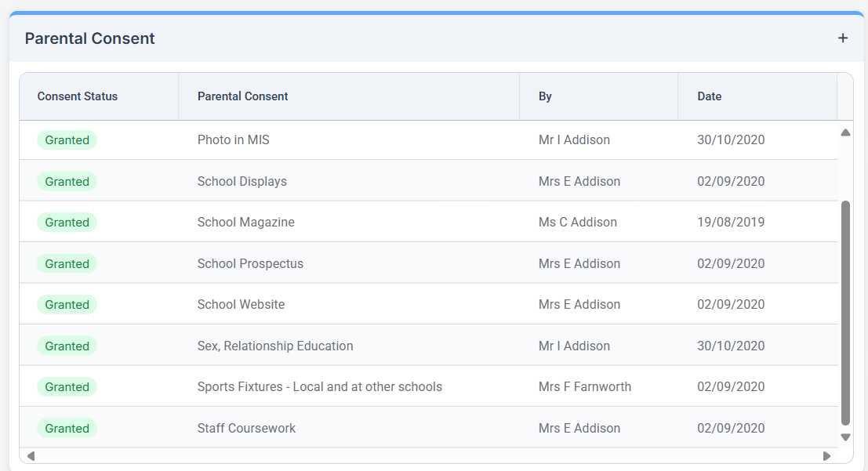Select the School Website consent
The height and width of the screenshot is (471, 868).
tap(241, 304)
